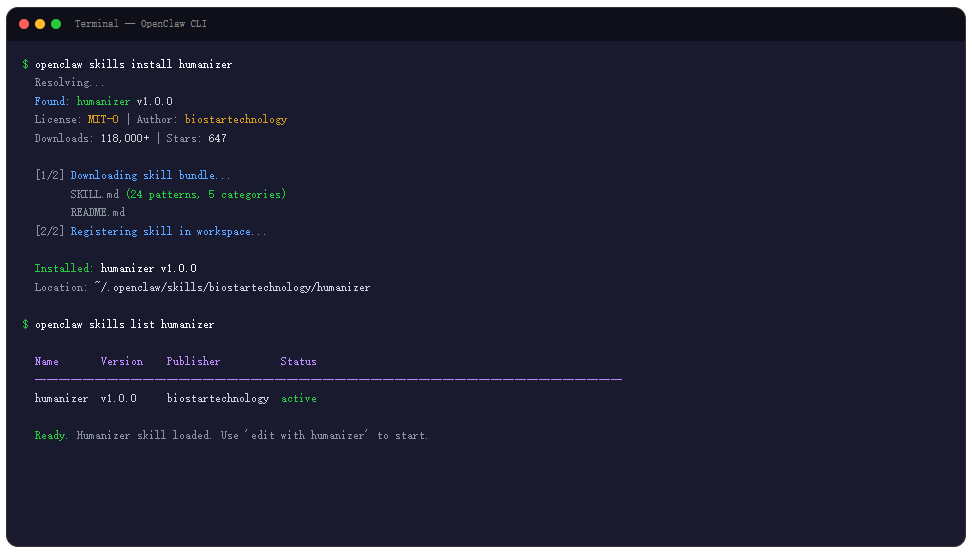Click the SKILL.md file entry
The image size is (972, 552).
[94, 194]
